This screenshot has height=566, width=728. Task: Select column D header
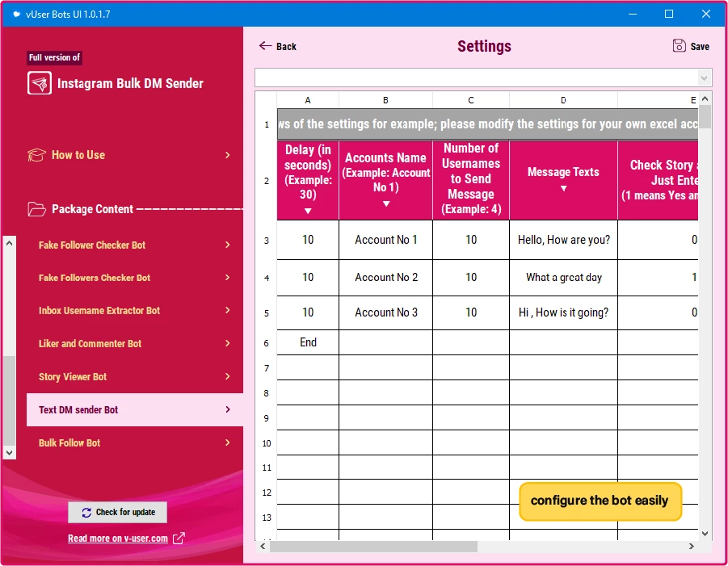click(563, 100)
